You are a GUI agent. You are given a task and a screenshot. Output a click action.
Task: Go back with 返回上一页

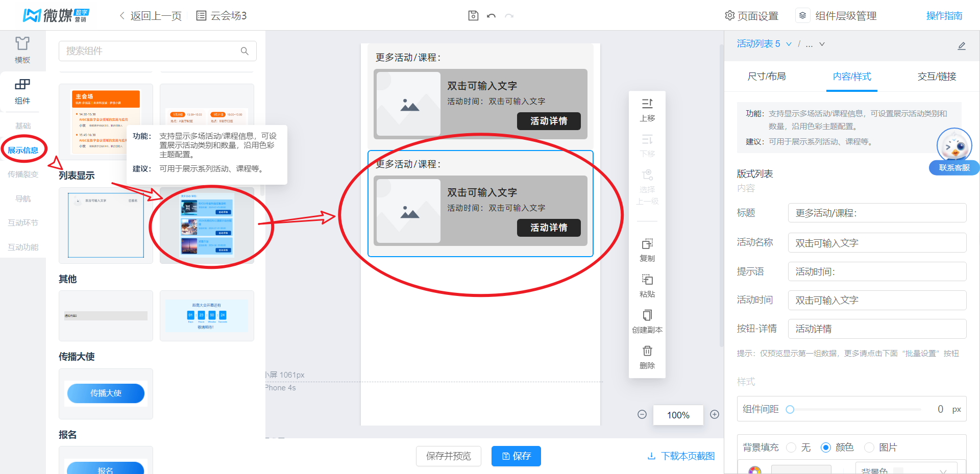point(151,16)
